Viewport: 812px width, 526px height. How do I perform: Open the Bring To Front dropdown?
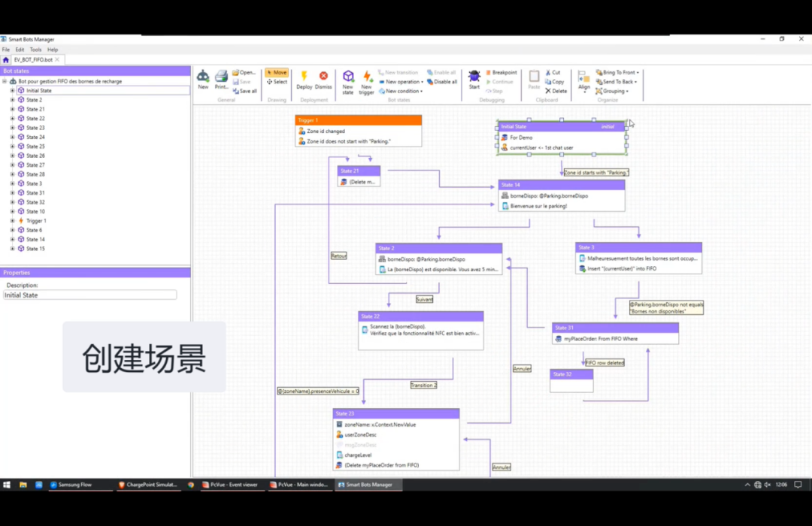pyautogui.click(x=617, y=72)
